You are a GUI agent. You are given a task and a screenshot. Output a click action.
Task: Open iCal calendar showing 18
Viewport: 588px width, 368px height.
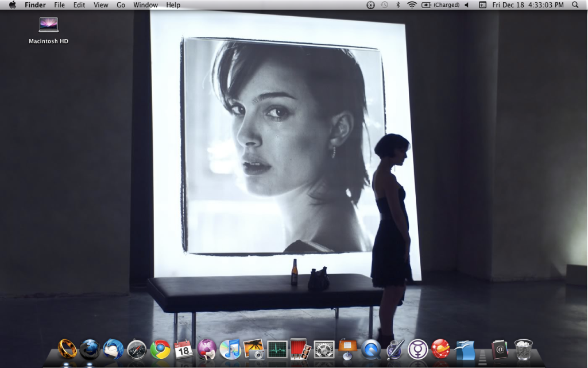pos(183,349)
